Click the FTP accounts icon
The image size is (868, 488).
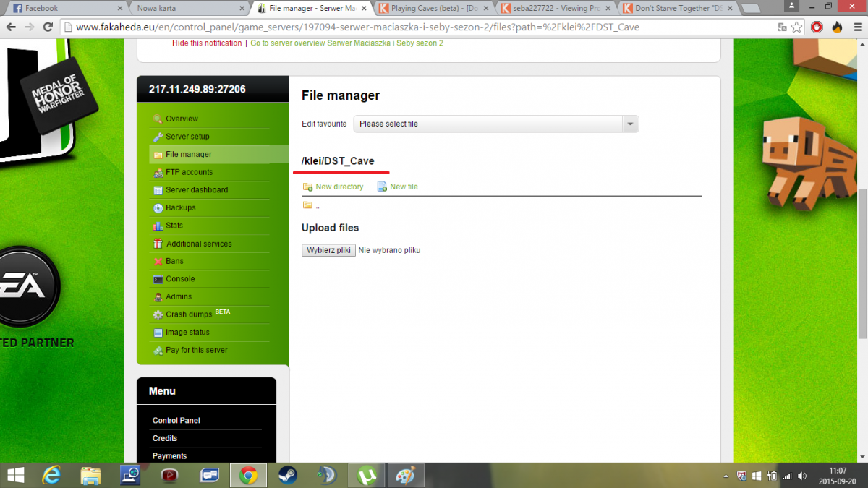[158, 172]
